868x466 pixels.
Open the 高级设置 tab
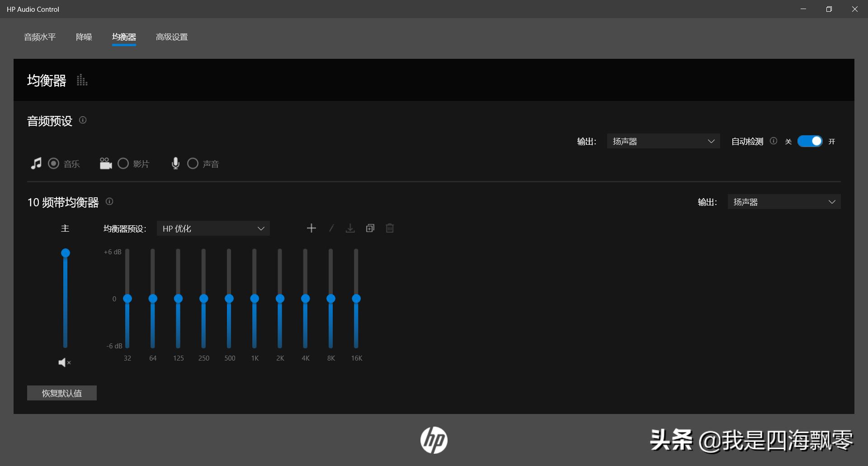(172, 37)
